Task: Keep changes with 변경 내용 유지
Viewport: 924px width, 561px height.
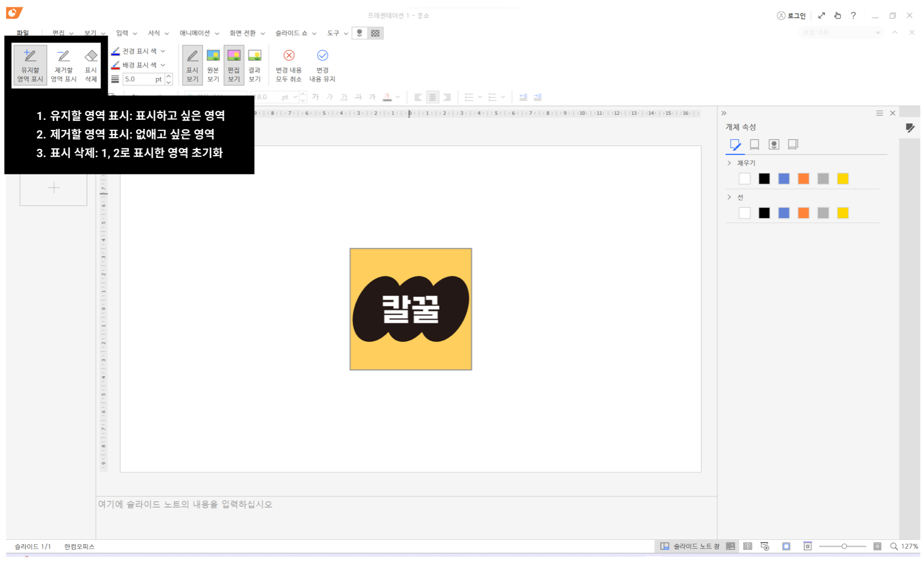Action: click(323, 65)
